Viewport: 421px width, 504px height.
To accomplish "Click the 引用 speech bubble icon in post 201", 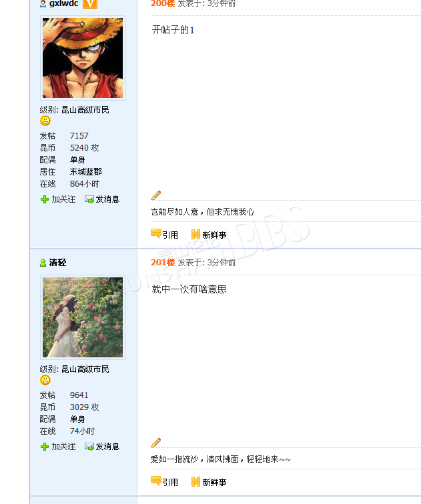I will (x=156, y=481).
